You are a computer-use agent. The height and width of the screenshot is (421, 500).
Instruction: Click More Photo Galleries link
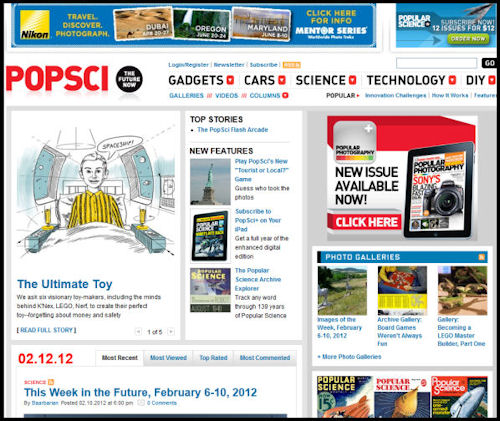[x=349, y=357]
